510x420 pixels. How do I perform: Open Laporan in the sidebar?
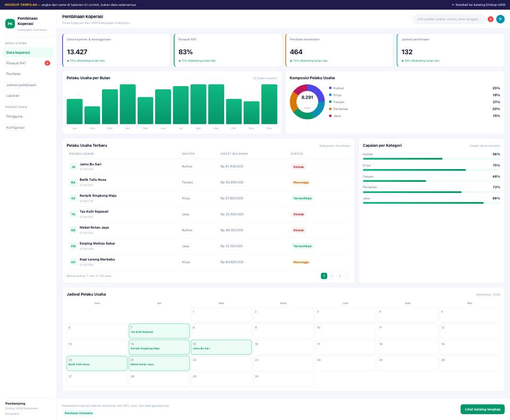tap(28, 96)
